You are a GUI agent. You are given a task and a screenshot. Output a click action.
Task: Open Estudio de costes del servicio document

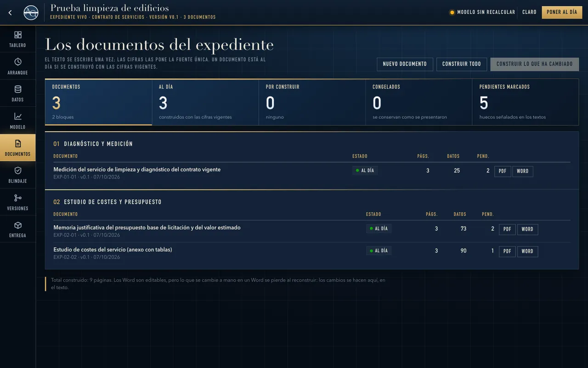(x=113, y=249)
